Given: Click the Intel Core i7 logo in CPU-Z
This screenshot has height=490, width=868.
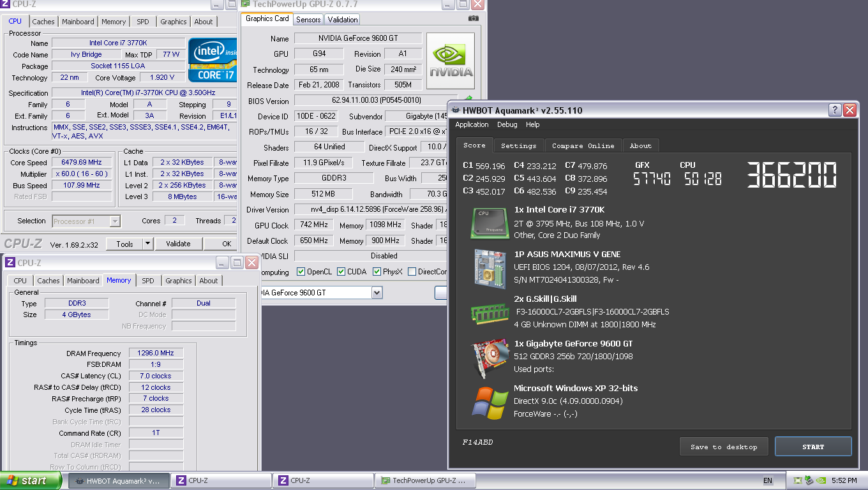Looking at the screenshot, I should 213,60.
